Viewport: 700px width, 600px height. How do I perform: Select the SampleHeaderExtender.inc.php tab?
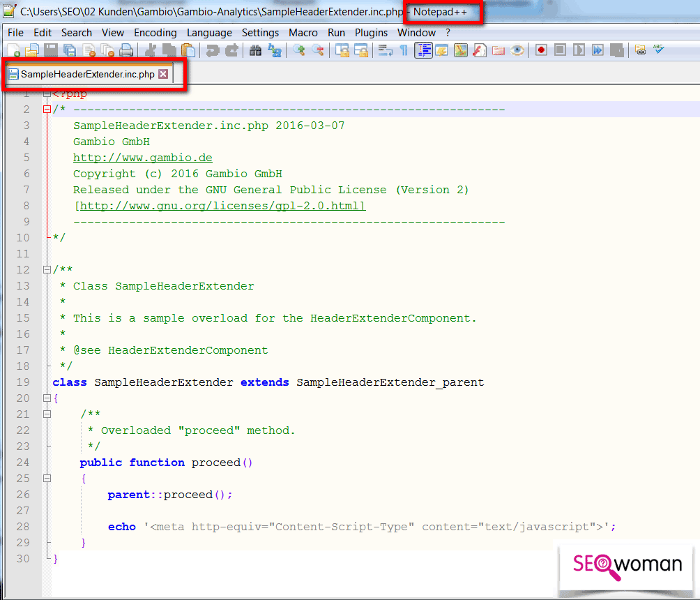coord(88,74)
